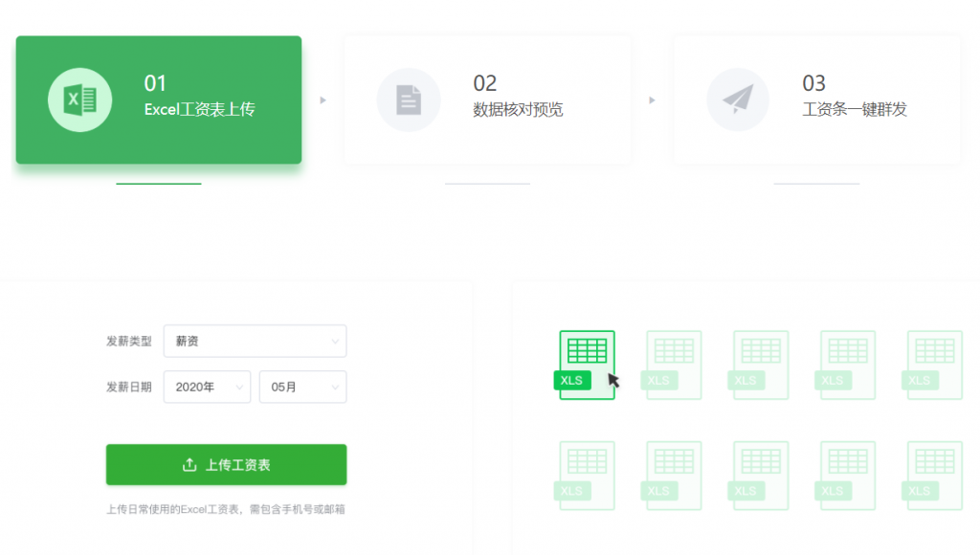Click the first XLS icon in bottom row
Screen dimensions: 980x555
pyautogui.click(x=586, y=476)
